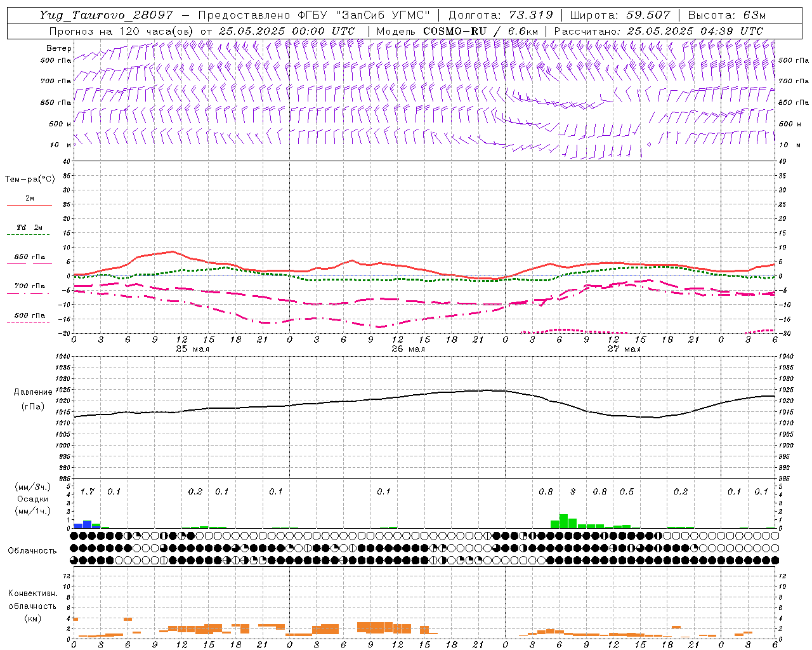Click the station title Yug_Taurovo_28097
The height and width of the screenshot is (650, 812).
point(106,15)
